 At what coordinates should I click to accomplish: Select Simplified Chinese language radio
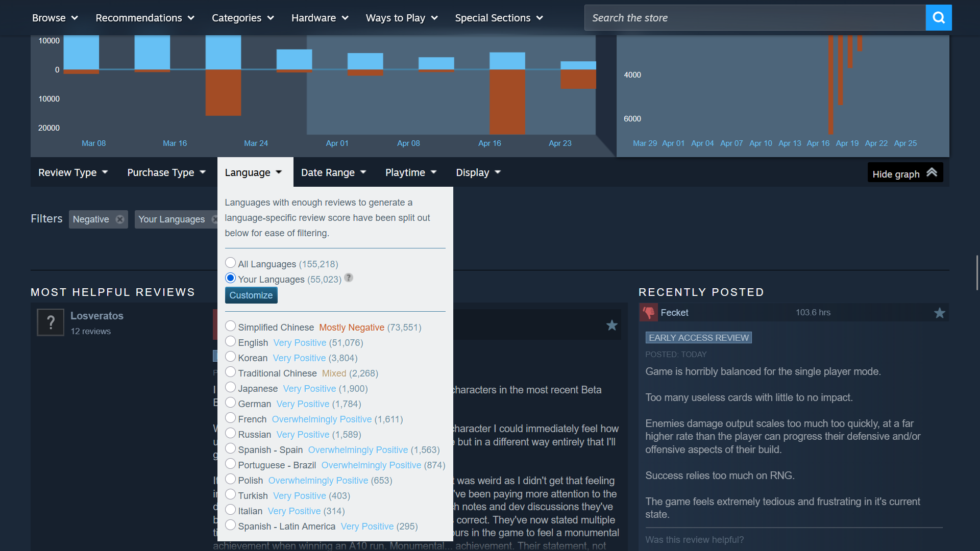pyautogui.click(x=230, y=326)
